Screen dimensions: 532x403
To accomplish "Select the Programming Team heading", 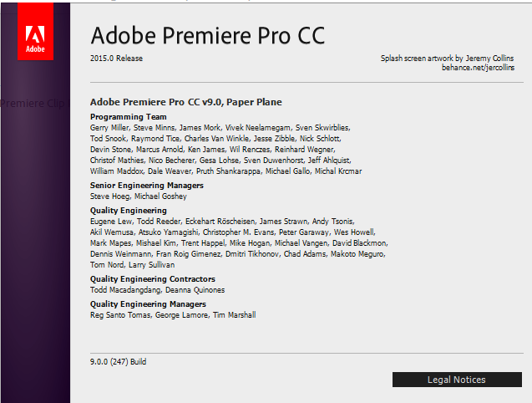I will (128, 117).
